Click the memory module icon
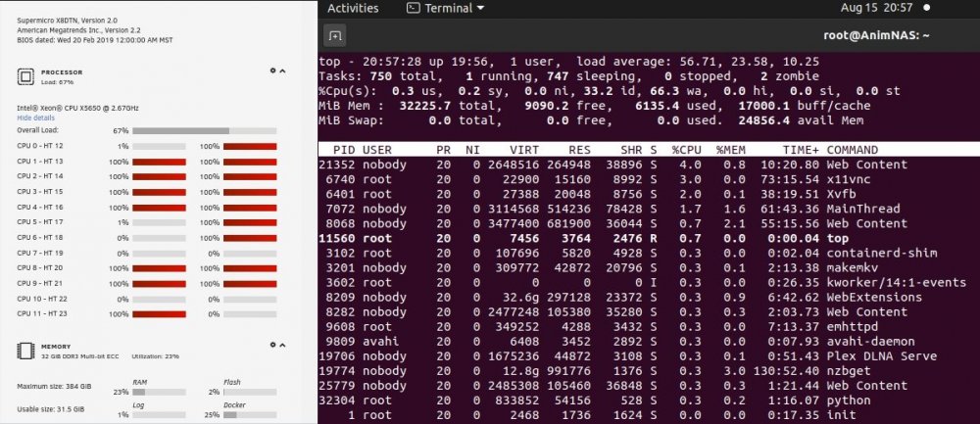The image size is (980, 424). tap(25, 351)
